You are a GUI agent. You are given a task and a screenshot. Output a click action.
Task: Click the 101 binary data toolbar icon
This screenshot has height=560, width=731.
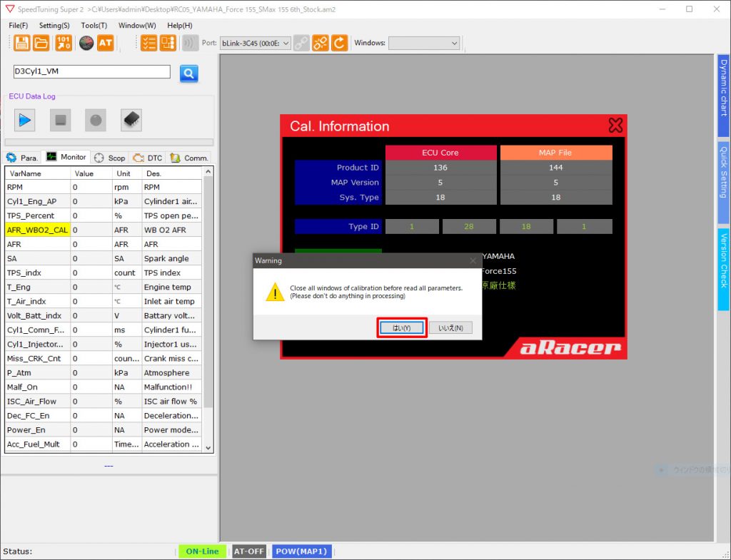[64, 43]
